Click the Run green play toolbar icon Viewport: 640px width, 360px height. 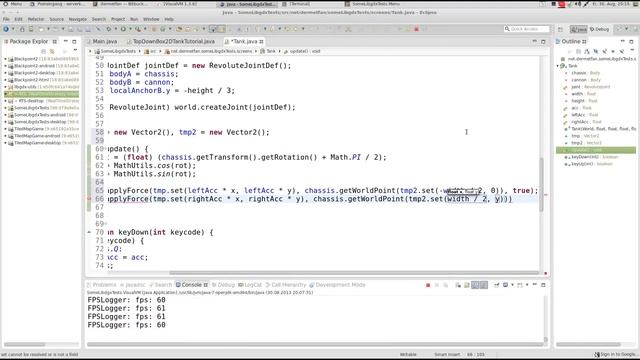pos(123,29)
